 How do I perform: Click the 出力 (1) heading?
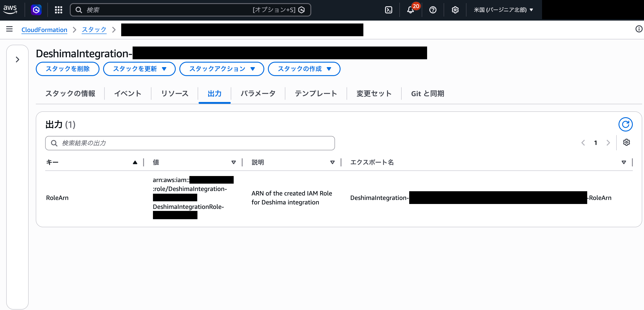(61, 125)
